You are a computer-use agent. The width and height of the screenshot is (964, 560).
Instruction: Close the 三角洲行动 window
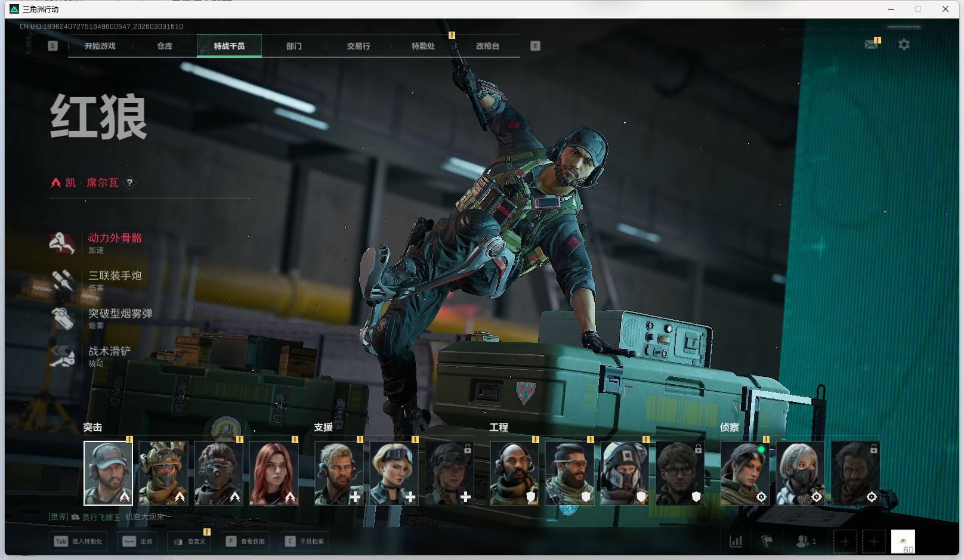point(946,9)
